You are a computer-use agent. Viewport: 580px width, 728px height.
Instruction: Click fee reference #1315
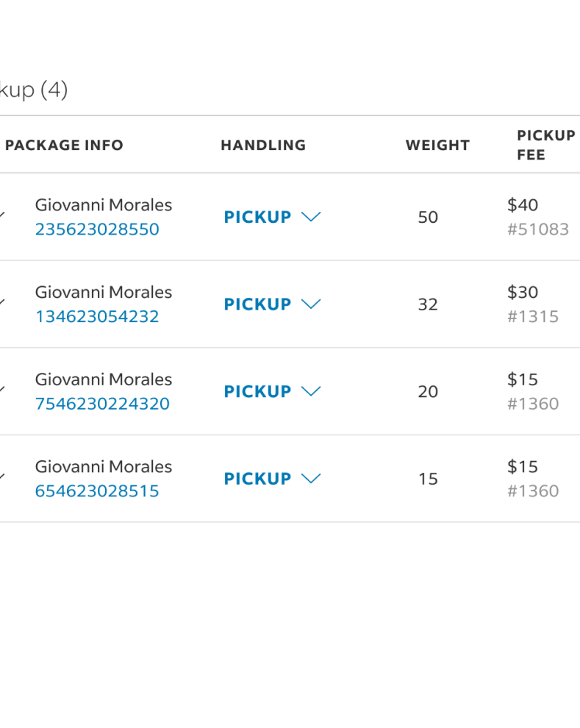tap(533, 317)
